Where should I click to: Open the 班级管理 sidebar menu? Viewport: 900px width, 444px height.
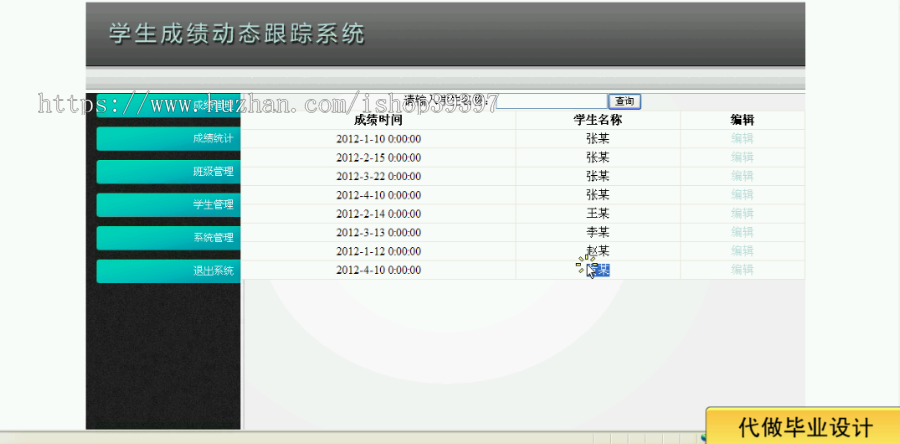[168, 172]
